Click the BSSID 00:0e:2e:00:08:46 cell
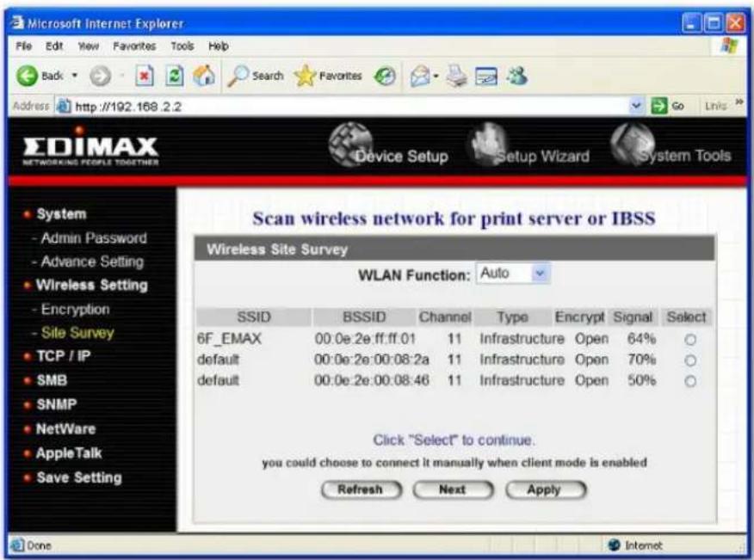 [372, 381]
